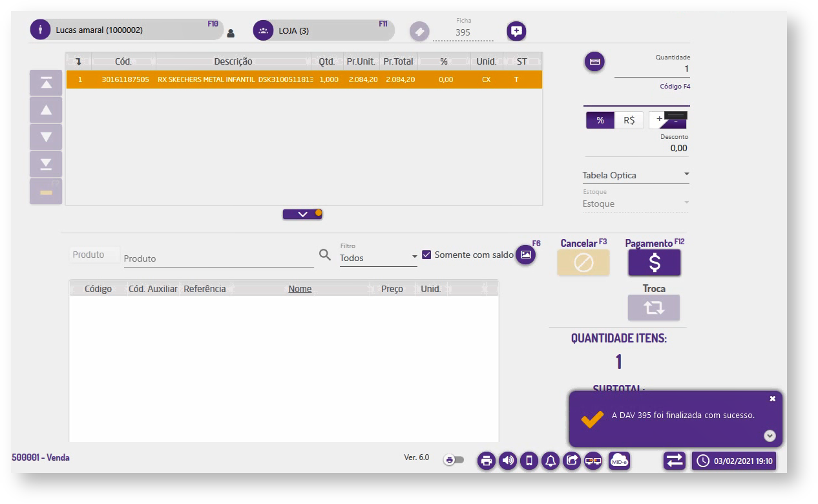Click the small user silhouette after the customer field
The width and height of the screenshot is (818, 504).
(x=231, y=34)
